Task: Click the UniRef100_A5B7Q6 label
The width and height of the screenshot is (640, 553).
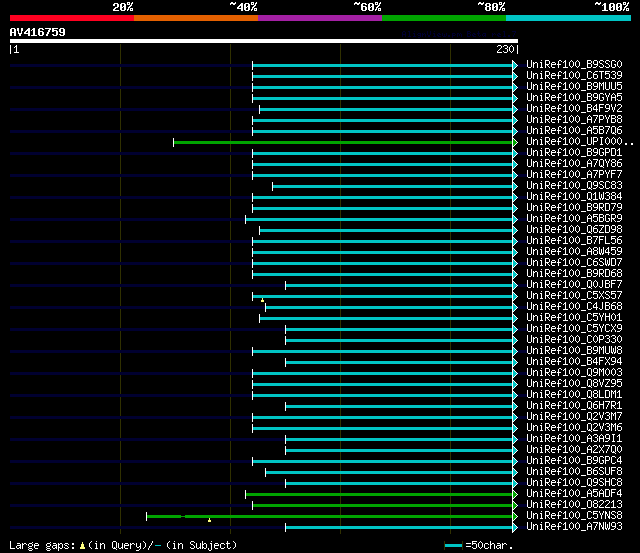Action: point(574,131)
